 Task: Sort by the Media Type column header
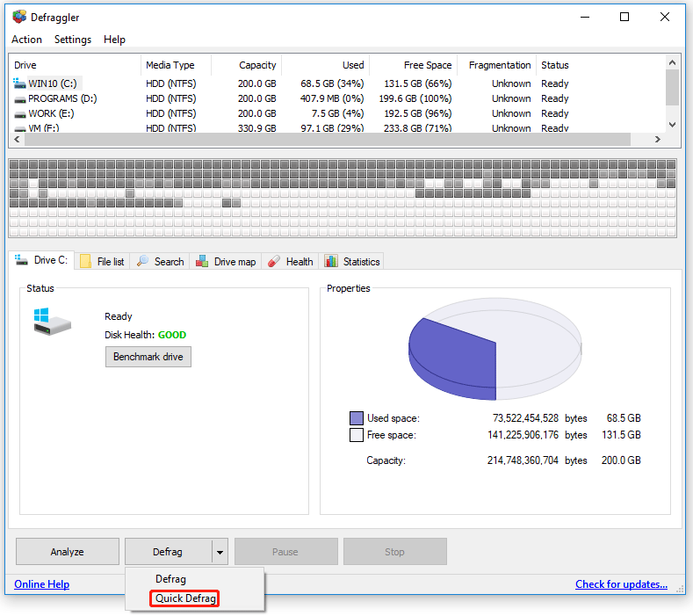tap(176, 65)
